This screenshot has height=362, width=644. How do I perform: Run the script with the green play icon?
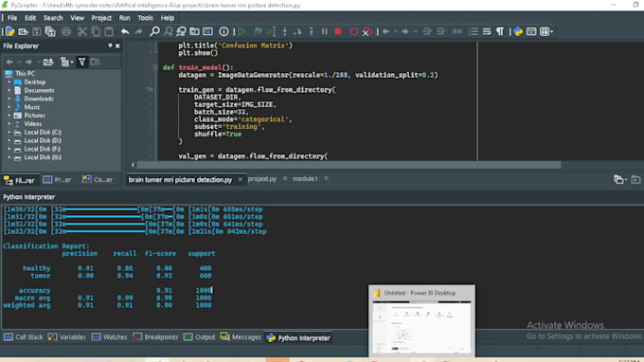tap(241, 31)
